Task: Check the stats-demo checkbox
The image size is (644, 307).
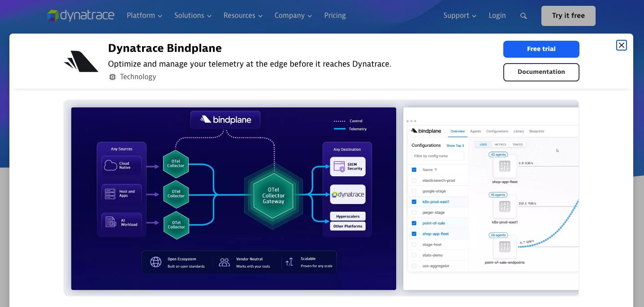Action: (414, 255)
